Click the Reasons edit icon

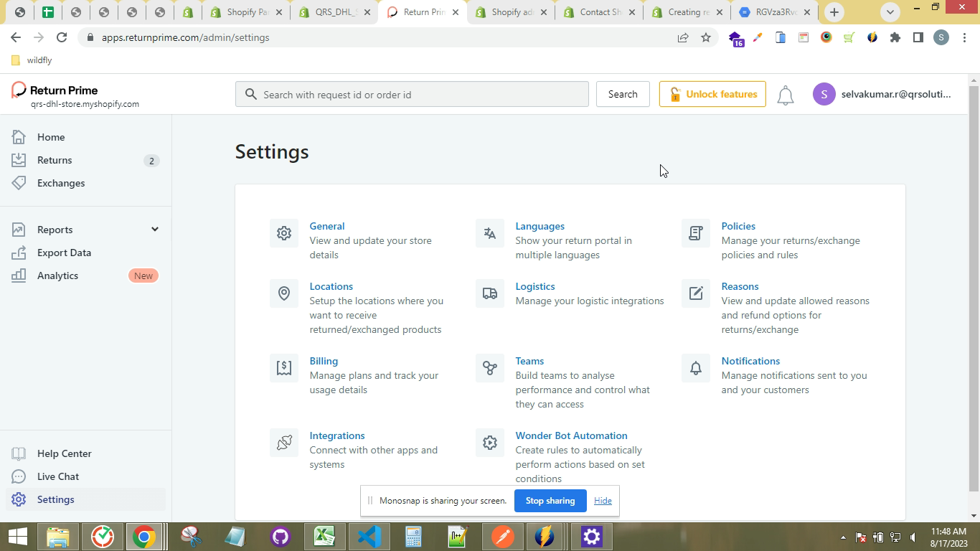(696, 293)
